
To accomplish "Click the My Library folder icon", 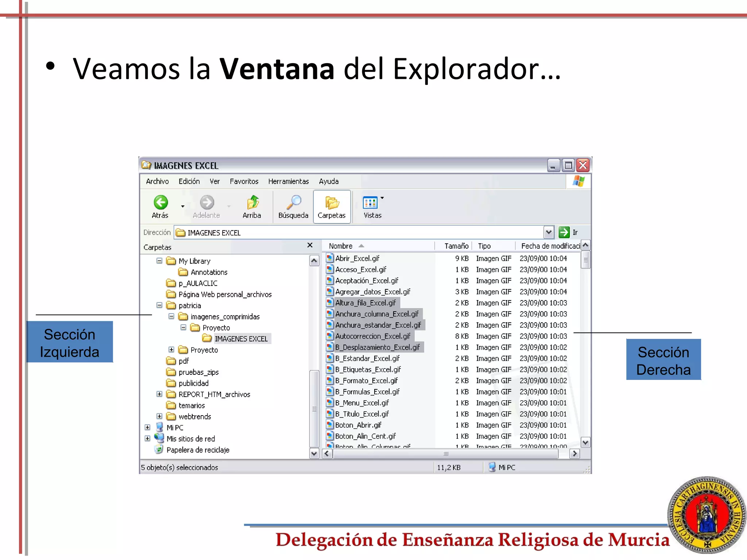I will coord(171,261).
